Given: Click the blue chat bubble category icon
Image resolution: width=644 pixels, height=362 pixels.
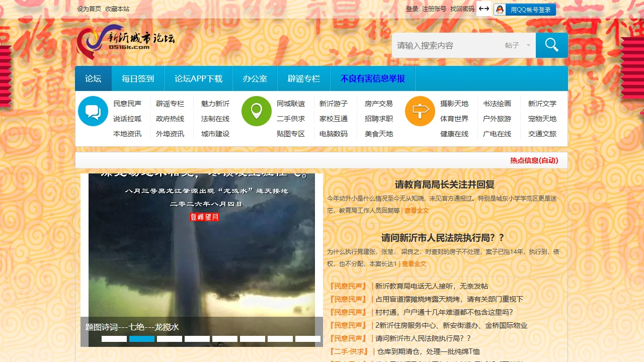Looking at the screenshot, I should click(x=93, y=111).
